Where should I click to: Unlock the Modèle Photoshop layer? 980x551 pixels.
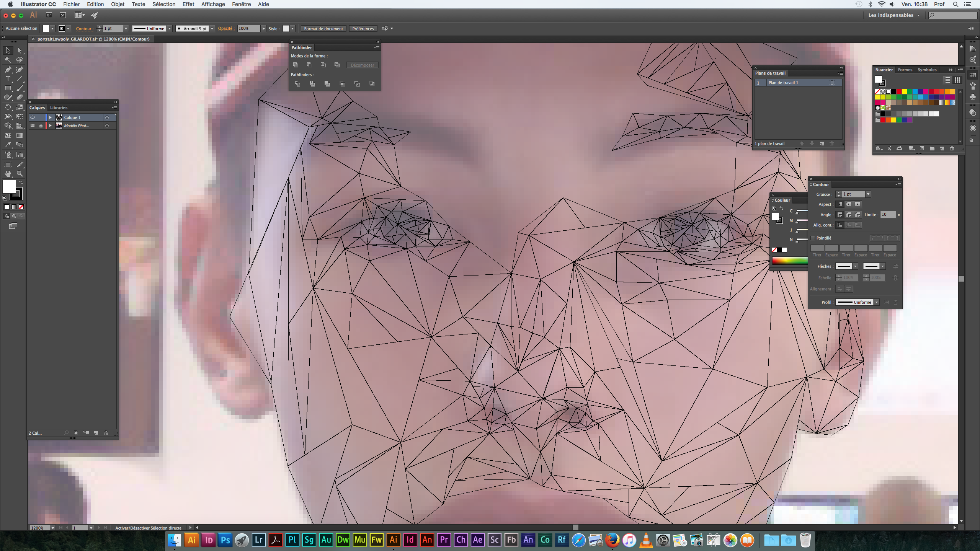pos(41,126)
